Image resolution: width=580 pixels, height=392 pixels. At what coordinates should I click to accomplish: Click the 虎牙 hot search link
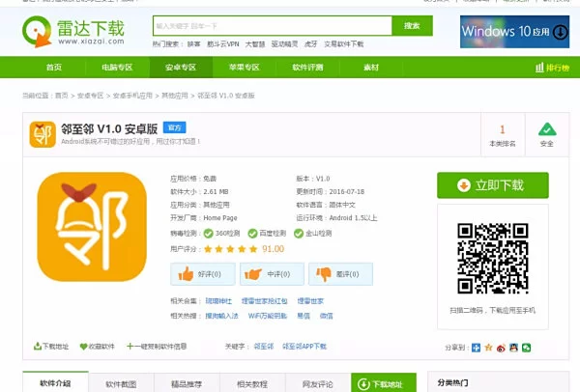click(x=310, y=44)
